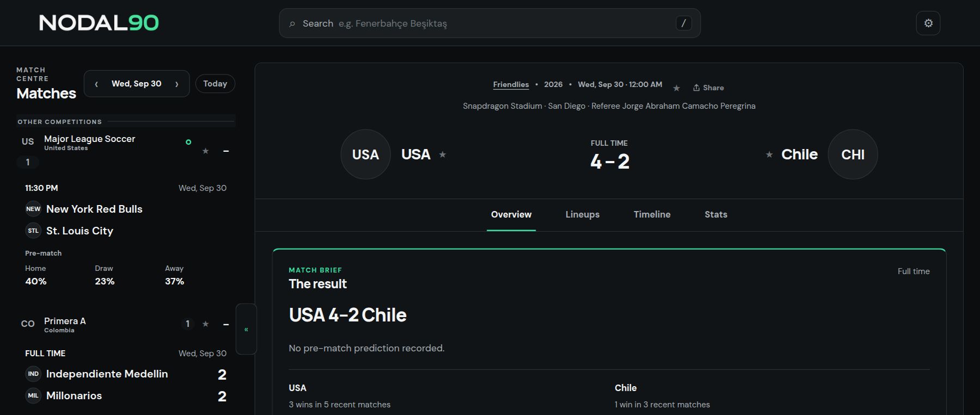980x415 pixels.
Task: Focus the match search field
Action: pos(489,23)
